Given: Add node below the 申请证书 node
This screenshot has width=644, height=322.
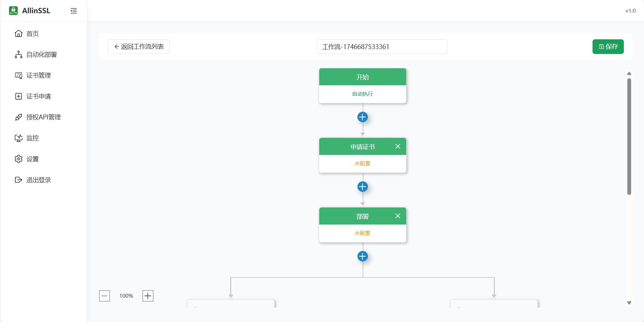Looking at the screenshot, I should 362,187.
